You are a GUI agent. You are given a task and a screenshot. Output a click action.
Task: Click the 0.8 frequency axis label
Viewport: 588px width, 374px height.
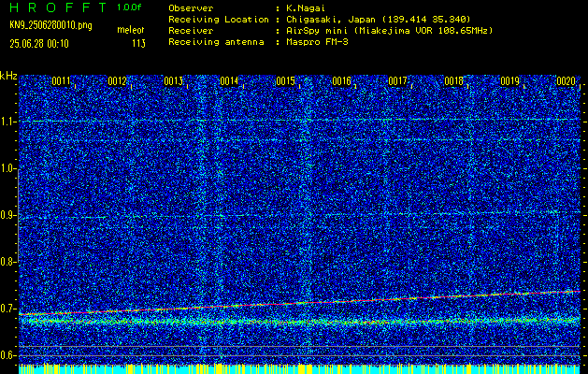tap(7, 262)
